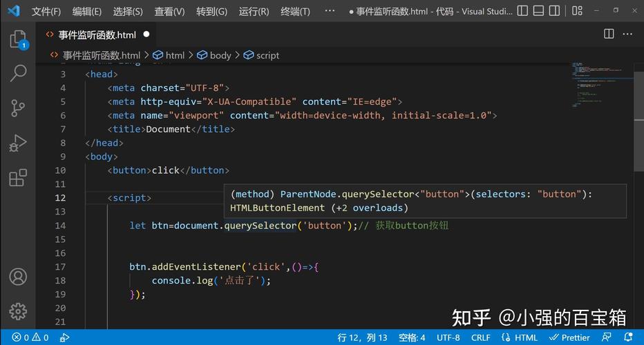Open the feedback icon in status bar

click(x=606, y=337)
